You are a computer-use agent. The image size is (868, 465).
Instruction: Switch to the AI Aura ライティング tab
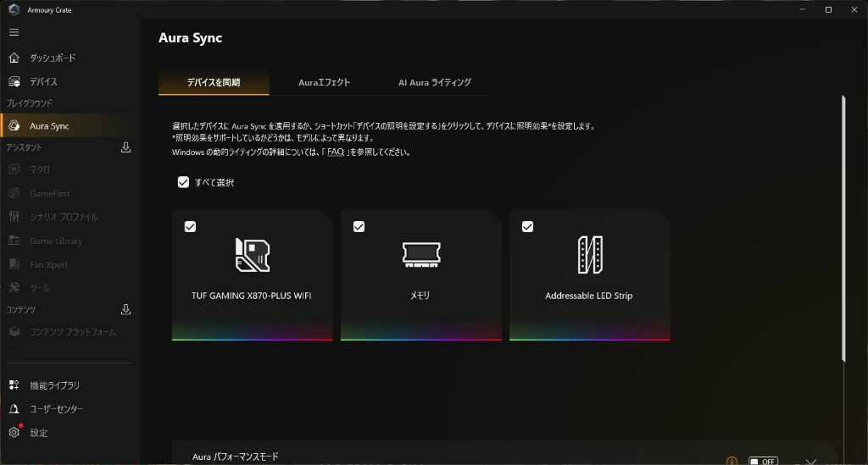pos(435,82)
